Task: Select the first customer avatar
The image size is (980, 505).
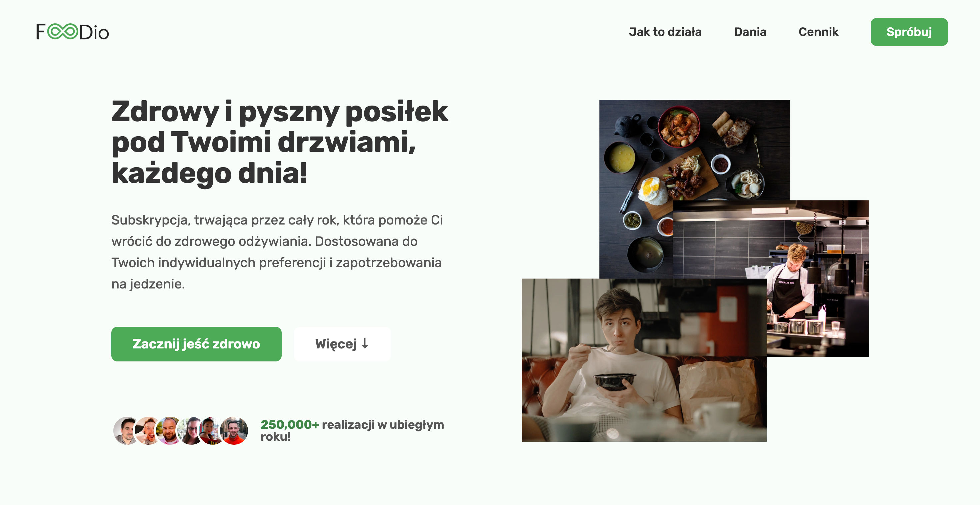Action: [x=126, y=430]
